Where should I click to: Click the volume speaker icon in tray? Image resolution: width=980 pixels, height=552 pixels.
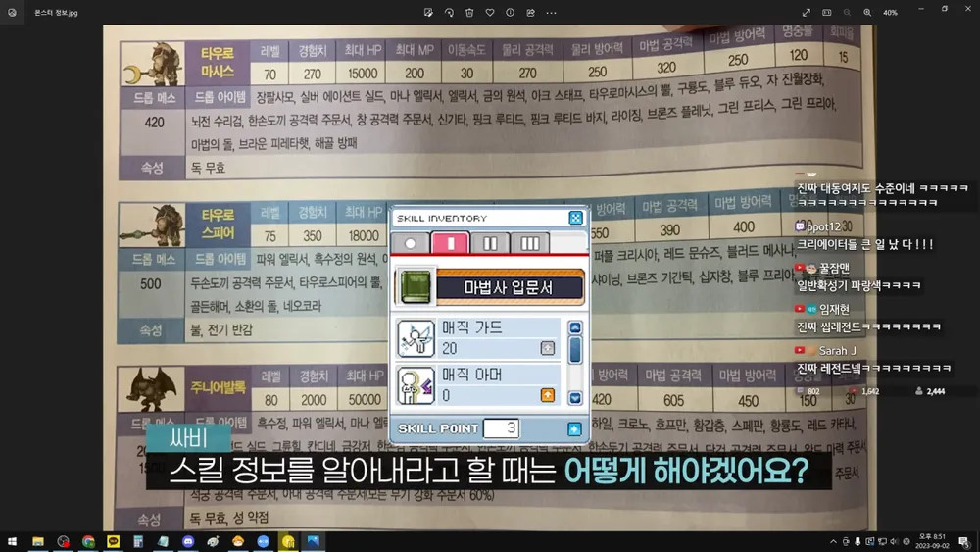[894, 541]
